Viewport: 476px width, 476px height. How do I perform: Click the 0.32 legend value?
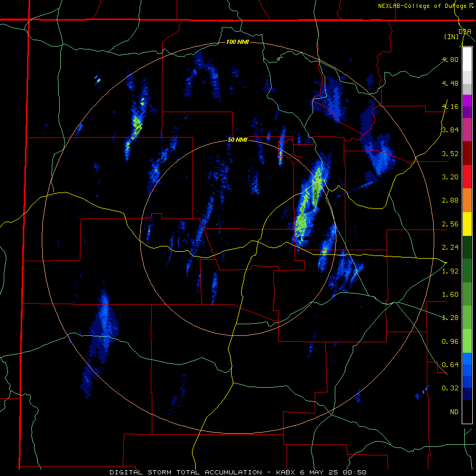coord(450,388)
